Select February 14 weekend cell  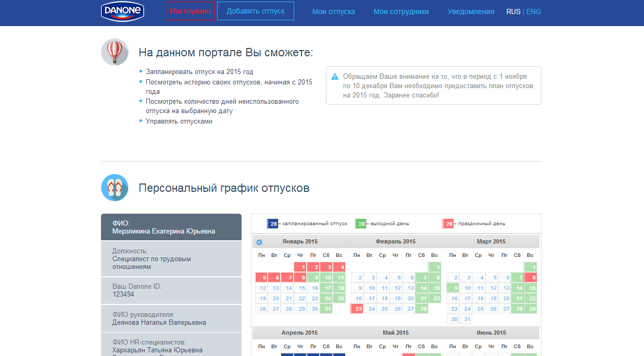(x=422, y=288)
